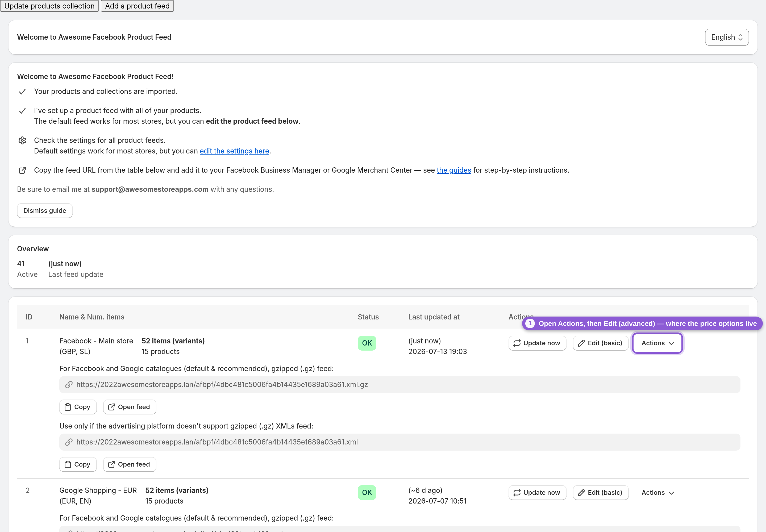Copy the gzipped .xml.gz feed URL of Facebook feed
This screenshot has height=532, width=766.
(x=78, y=407)
